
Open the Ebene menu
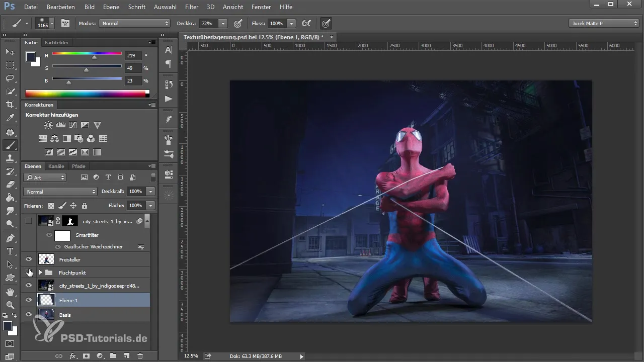coord(112,7)
